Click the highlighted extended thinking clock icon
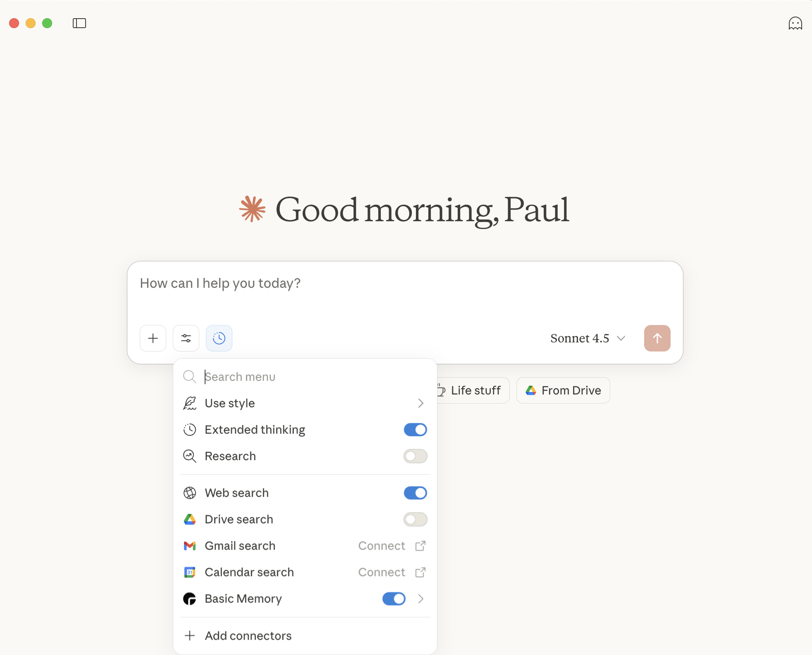 [219, 338]
